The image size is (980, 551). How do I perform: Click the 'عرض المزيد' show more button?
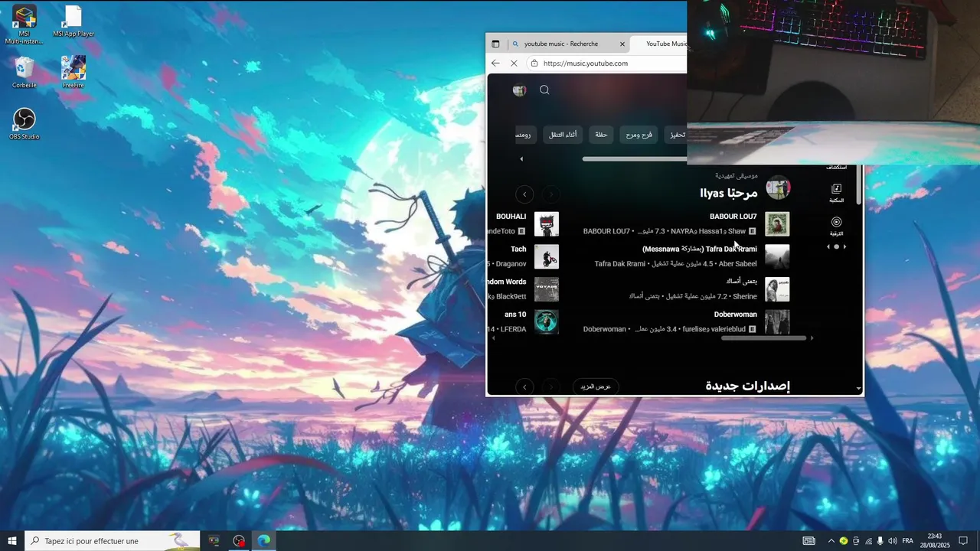pyautogui.click(x=596, y=386)
